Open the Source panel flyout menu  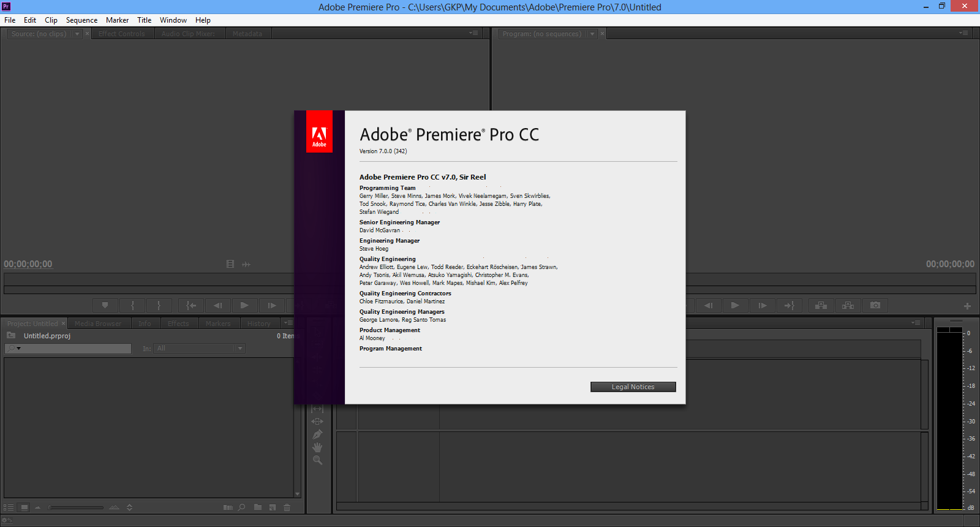point(473,33)
